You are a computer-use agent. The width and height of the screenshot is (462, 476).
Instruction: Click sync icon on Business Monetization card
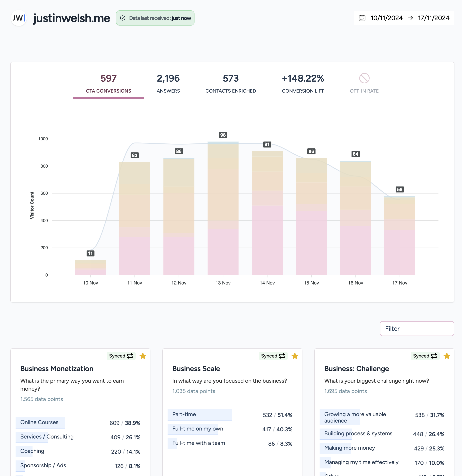pos(130,356)
